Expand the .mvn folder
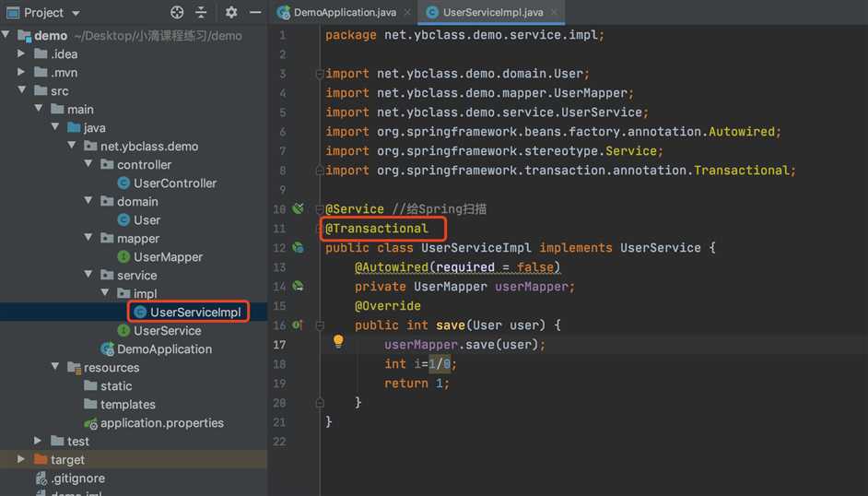The width and height of the screenshot is (868, 496). tap(21, 72)
